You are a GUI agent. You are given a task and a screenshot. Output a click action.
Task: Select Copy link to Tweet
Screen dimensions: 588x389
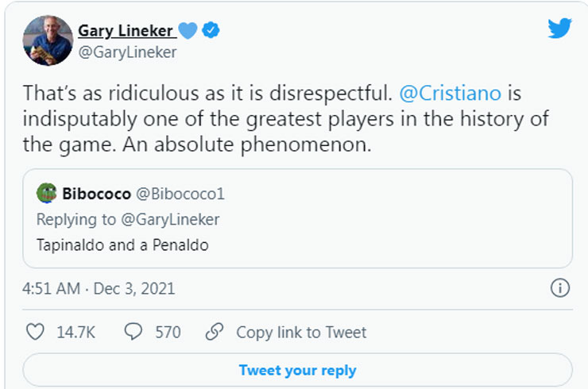pos(301,332)
